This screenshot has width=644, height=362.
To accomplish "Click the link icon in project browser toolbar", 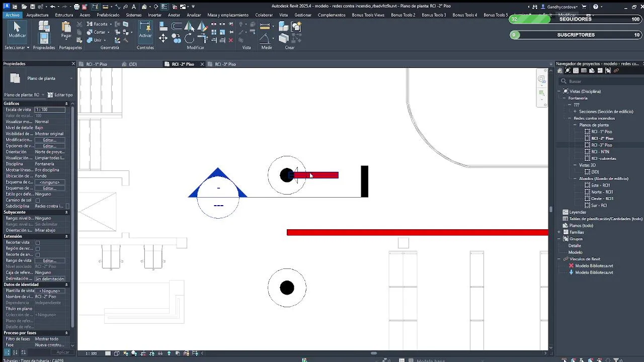I will (x=616, y=71).
